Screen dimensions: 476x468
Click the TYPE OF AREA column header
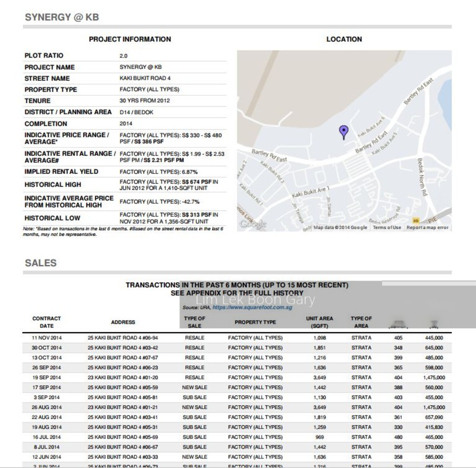click(361, 322)
